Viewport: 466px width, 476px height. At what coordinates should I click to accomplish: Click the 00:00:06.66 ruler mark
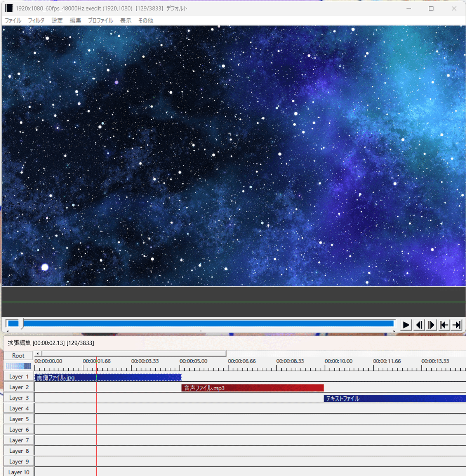pyautogui.click(x=242, y=361)
